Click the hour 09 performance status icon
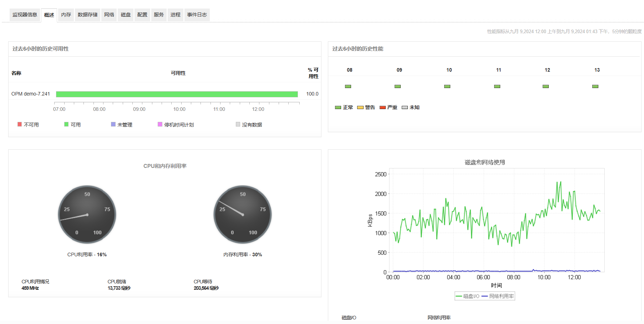 (x=397, y=87)
